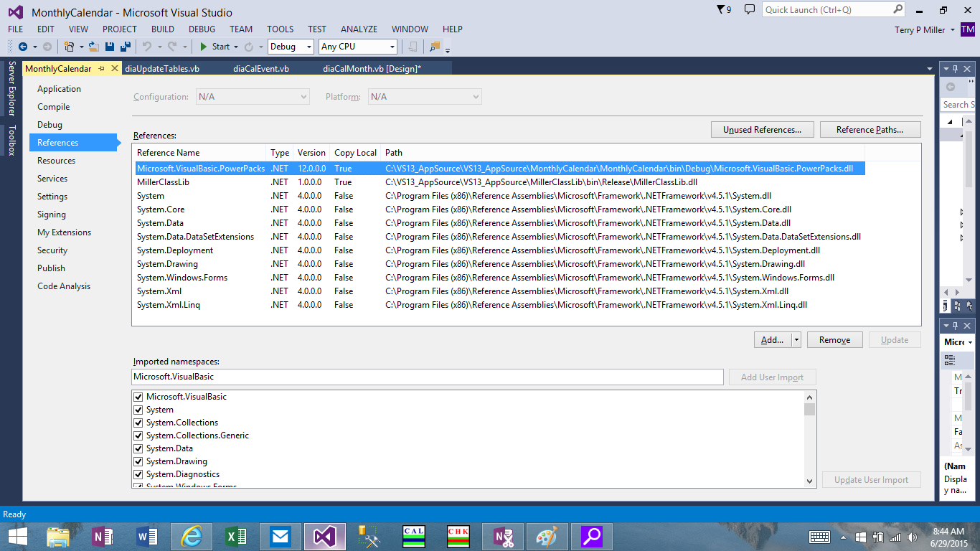This screenshot has height=551, width=980.
Task: Uncheck the System namespace import
Action: coord(138,410)
